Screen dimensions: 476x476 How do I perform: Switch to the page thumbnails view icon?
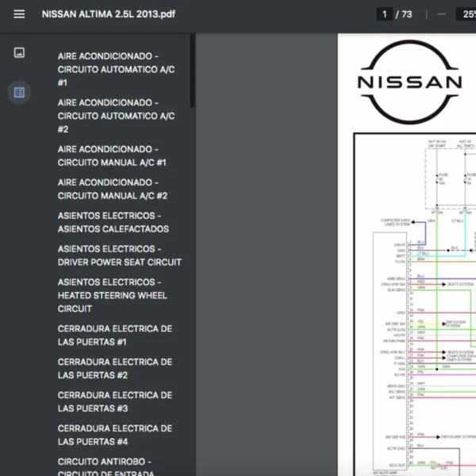[19, 52]
